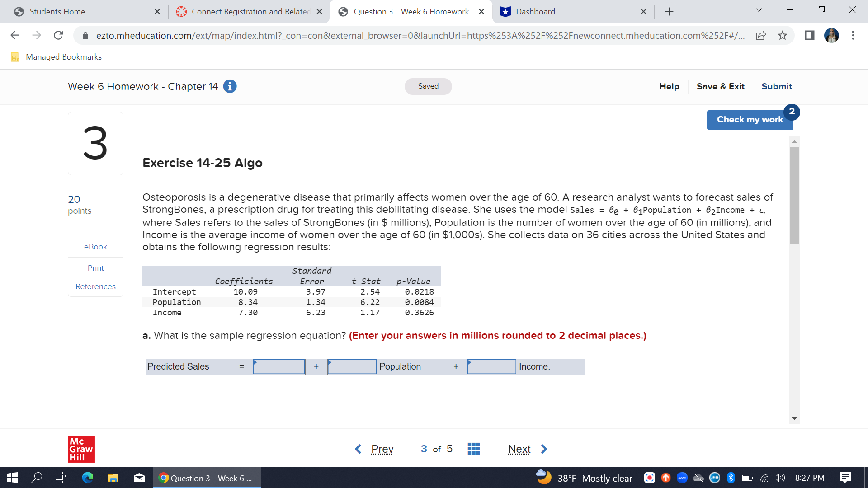The image size is (868, 488).
Task: Reload the page
Action: pos(58,35)
